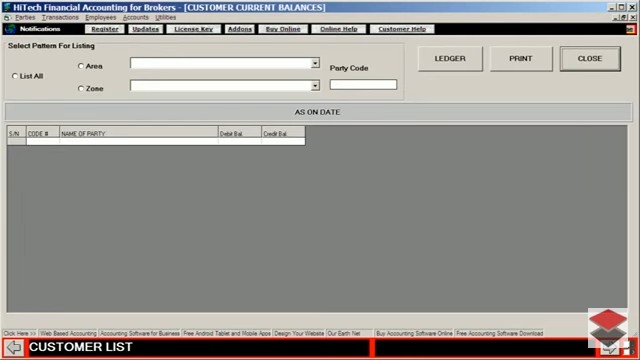Viewport: 640px width, 360px height.
Task: Open the Accounts menu
Action: coord(136,18)
